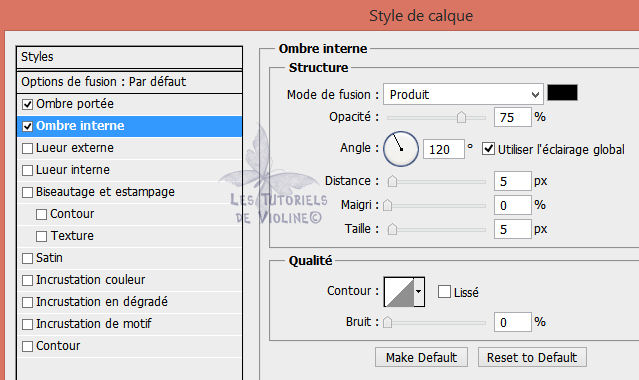Screen dimensions: 639x380
Task: Click the Taille value field
Action: (x=512, y=229)
